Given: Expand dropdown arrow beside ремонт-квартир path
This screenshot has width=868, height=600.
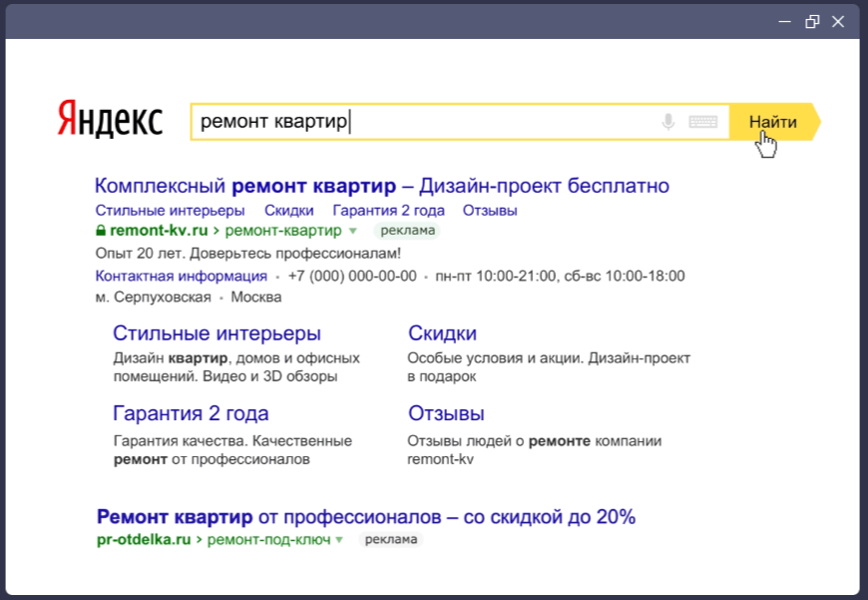Looking at the screenshot, I should pyautogui.click(x=353, y=231).
